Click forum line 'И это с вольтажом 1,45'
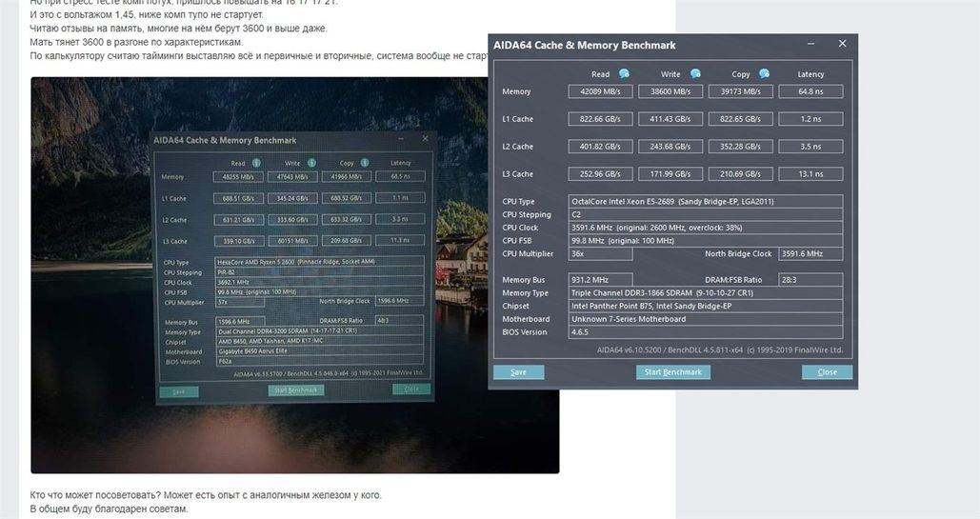This screenshot has width=980, height=519. coord(147,14)
